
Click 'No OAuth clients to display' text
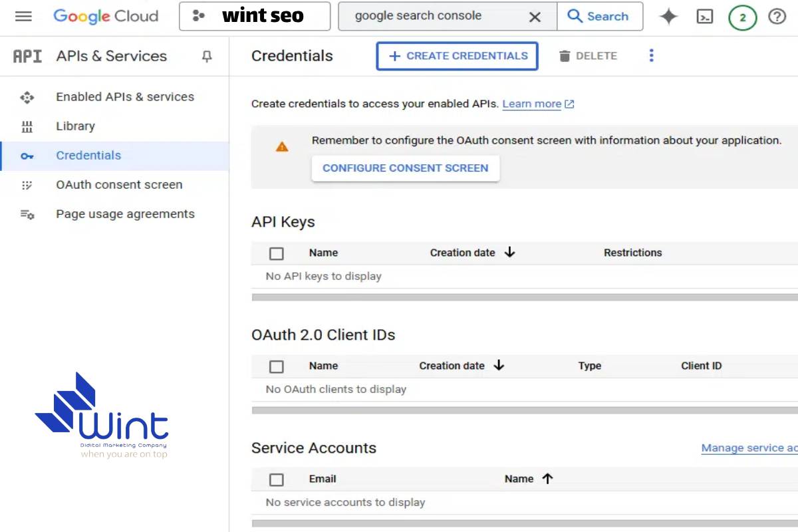click(336, 389)
